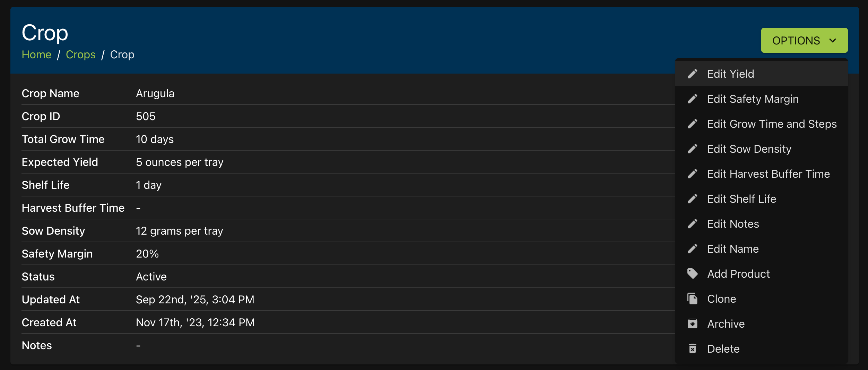
Task: Click the pencil icon for Edit Sow Density
Action: click(x=692, y=149)
